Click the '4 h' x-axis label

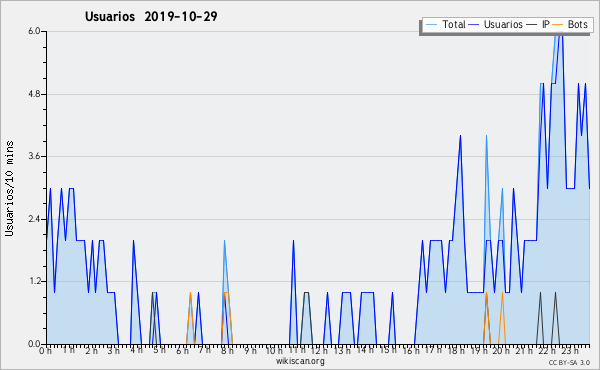136,350
